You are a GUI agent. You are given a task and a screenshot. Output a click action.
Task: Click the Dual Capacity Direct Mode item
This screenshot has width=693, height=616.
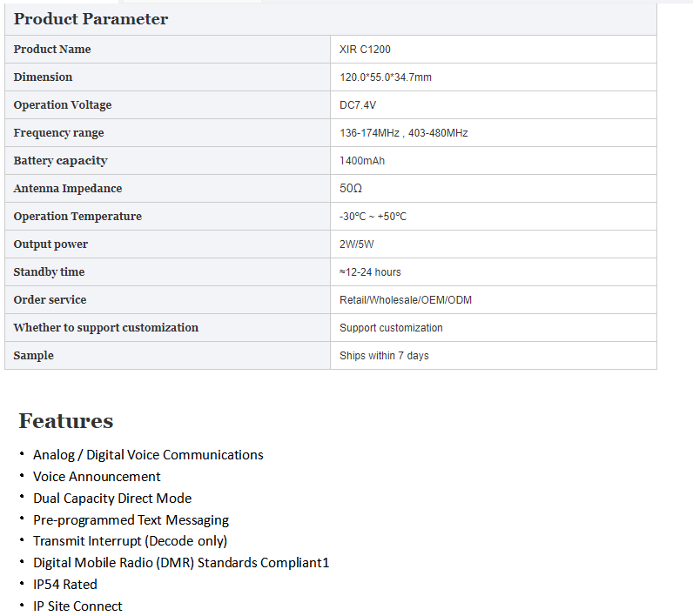coord(112,499)
